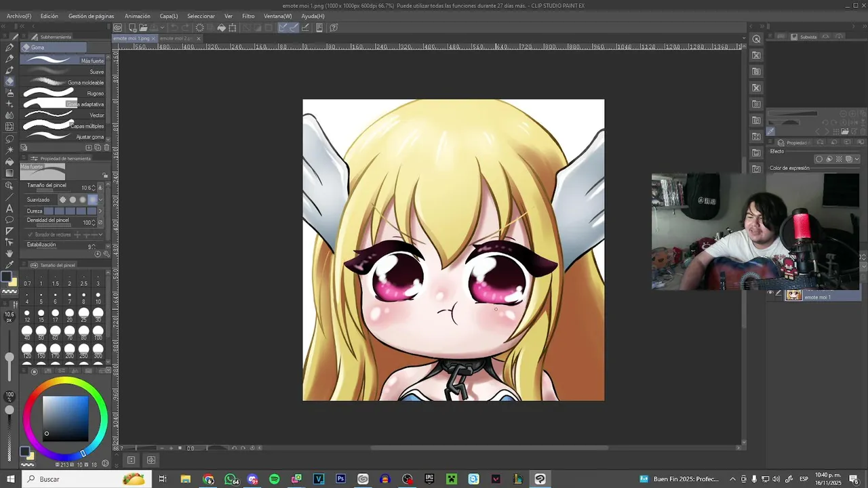
Task: Select the strongest Suavizado anti-aliasing option
Action: click(x=92, y=200)
